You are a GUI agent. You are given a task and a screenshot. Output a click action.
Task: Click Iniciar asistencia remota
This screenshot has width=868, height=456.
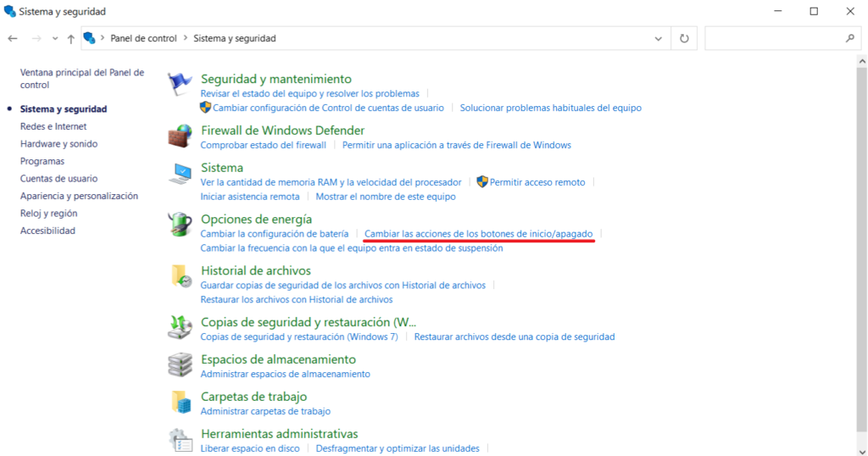(250, 197)
